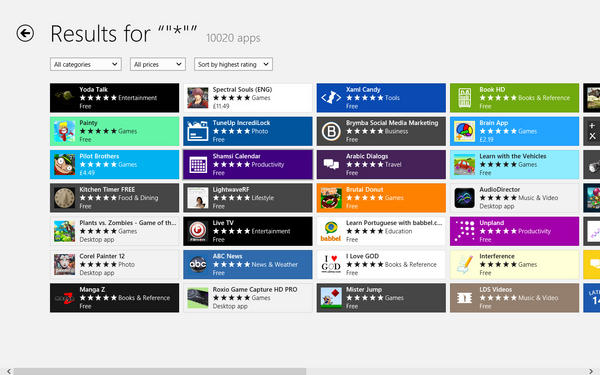Click the Interference pencil icon

click(x=465, y=264)
